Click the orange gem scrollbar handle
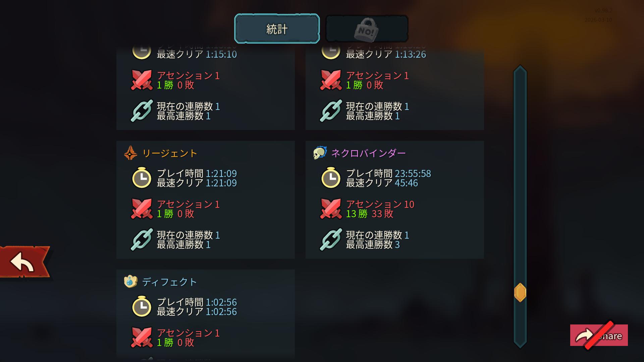644x362 pixels. (520, 292)
